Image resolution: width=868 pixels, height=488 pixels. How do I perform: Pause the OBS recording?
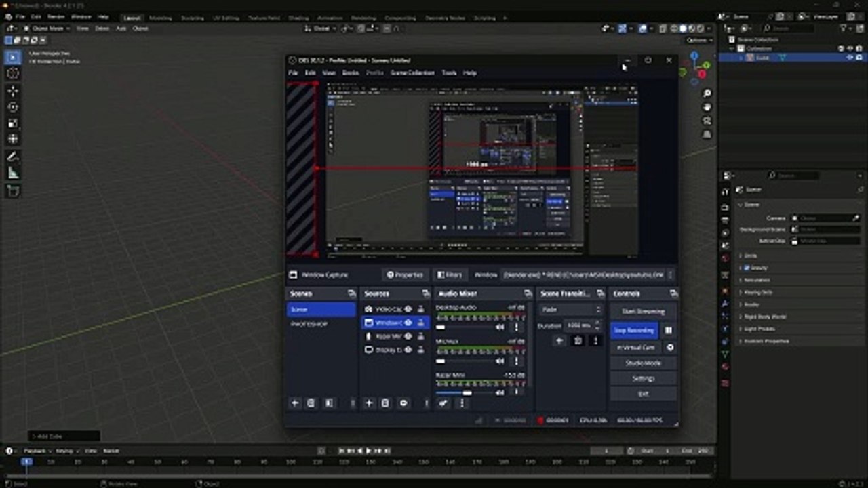point(669,331)
